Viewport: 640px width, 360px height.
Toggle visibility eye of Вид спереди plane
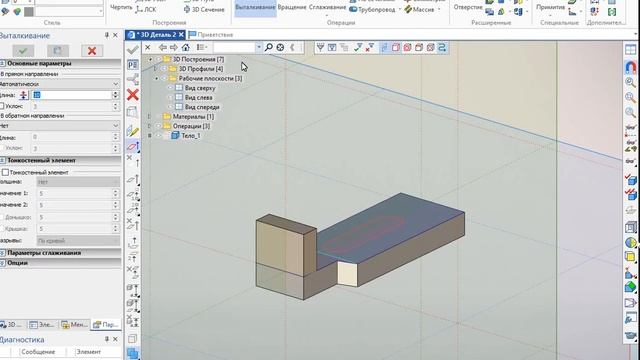tap(171, 107)
